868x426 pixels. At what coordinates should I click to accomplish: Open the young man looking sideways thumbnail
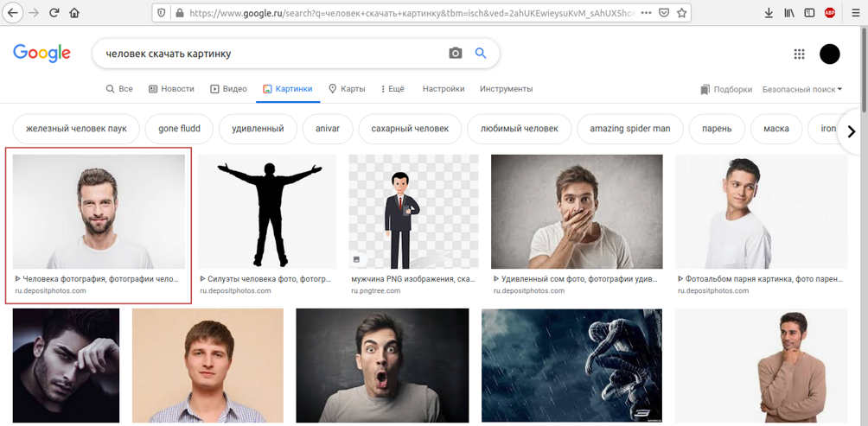tap(761, 212)
